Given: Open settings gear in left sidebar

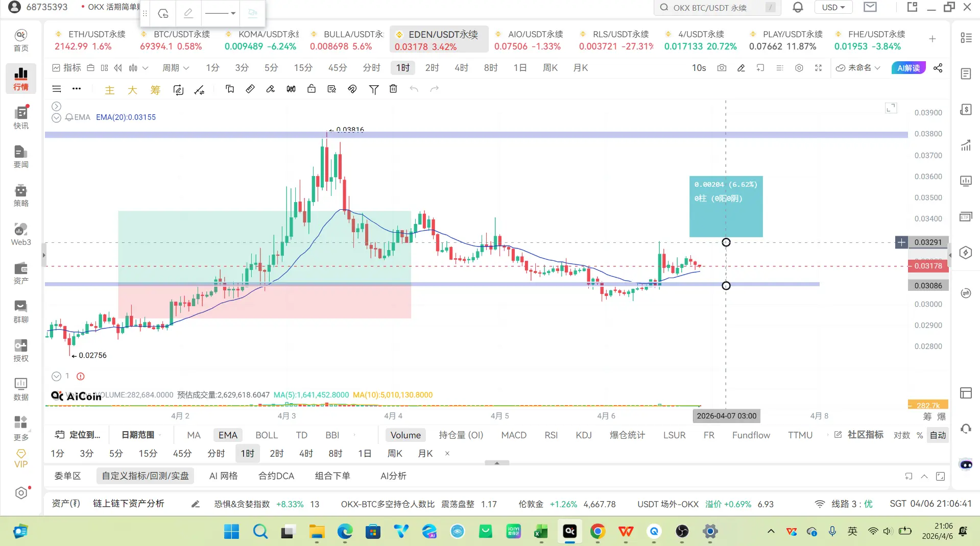Looking at the screenshot, I should pyautogui.click(x=21, y=493).
